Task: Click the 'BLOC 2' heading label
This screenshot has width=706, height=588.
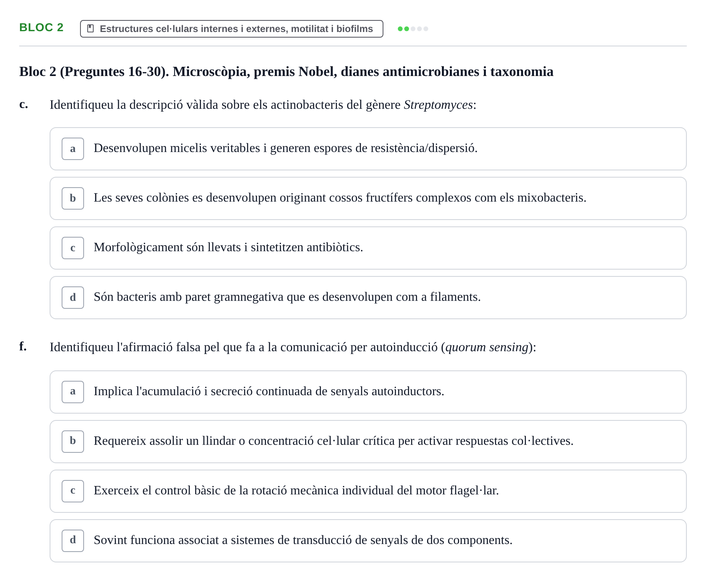Action: [x=41, y=28]
